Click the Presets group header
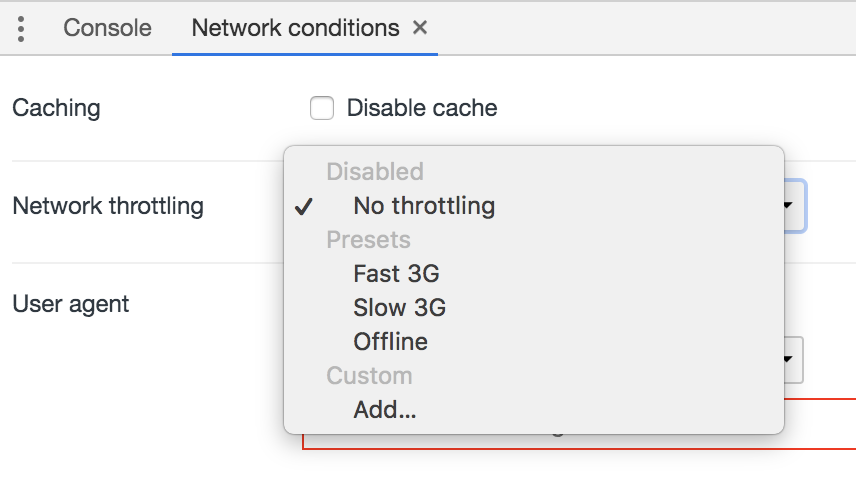Image resolution: width=856 pixels, height=496 pixels. [x=368, y=240]
